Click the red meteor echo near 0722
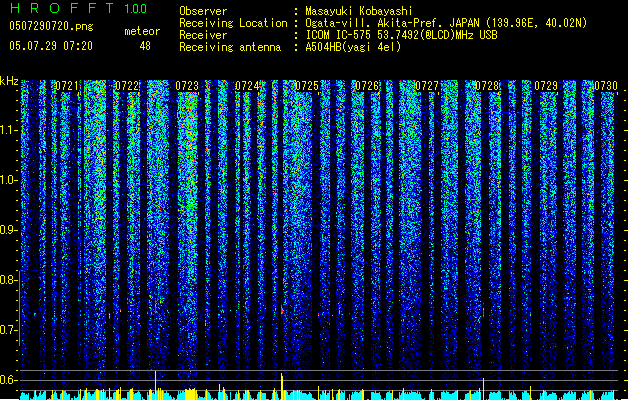This screenshot has height=400, width=629. pyautogui.click(x=156, y=310)
